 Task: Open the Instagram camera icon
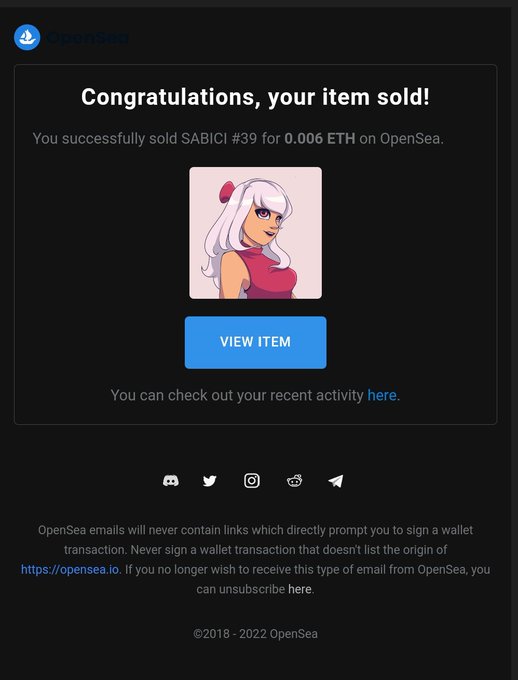[x=252, y=481]
